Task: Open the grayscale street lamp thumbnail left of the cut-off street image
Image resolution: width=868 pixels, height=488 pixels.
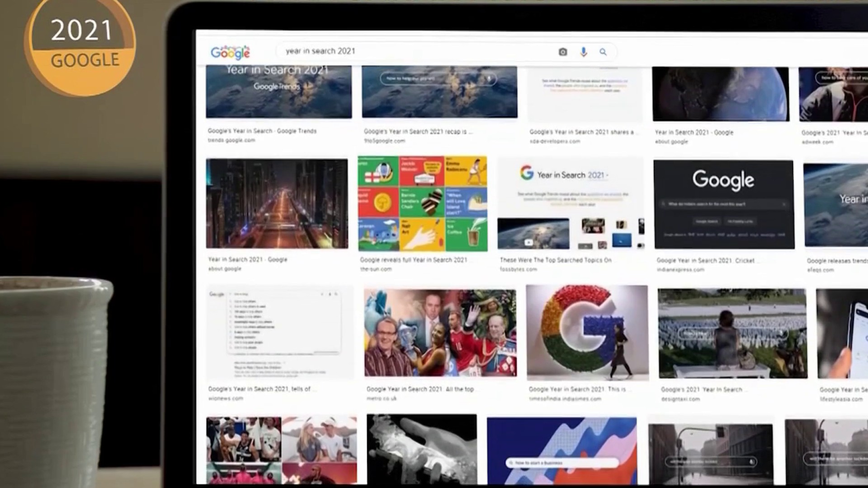Action: tap(710, 454)
